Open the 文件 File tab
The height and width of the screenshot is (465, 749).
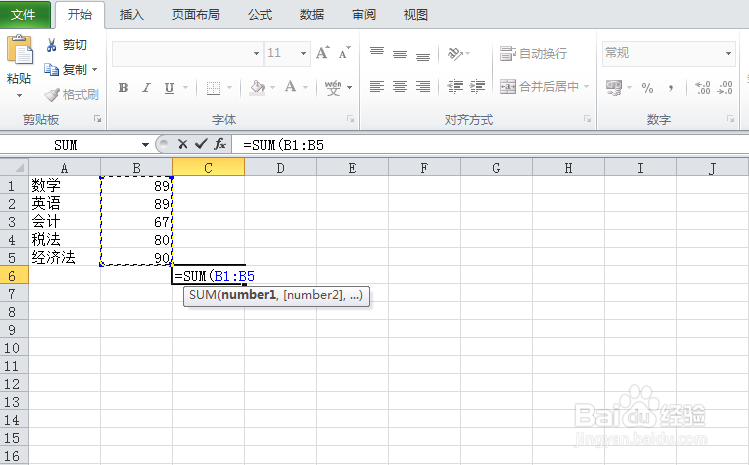click(x=25, y=14)
